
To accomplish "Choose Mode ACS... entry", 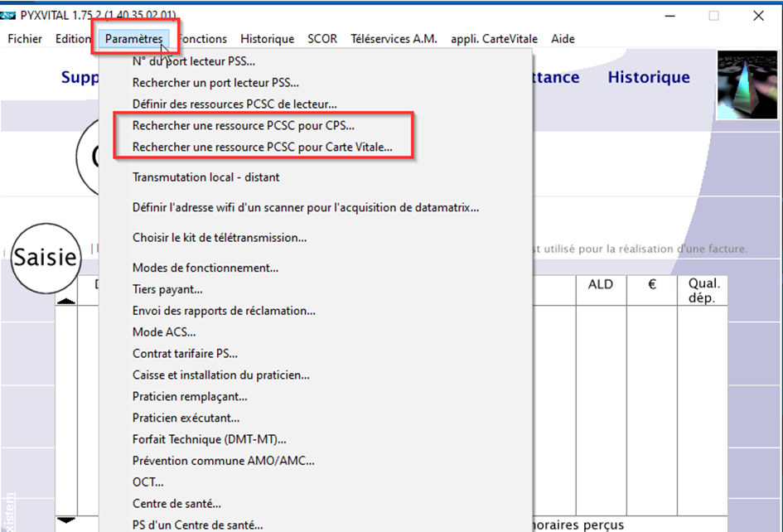I will (x=316, y=332).
